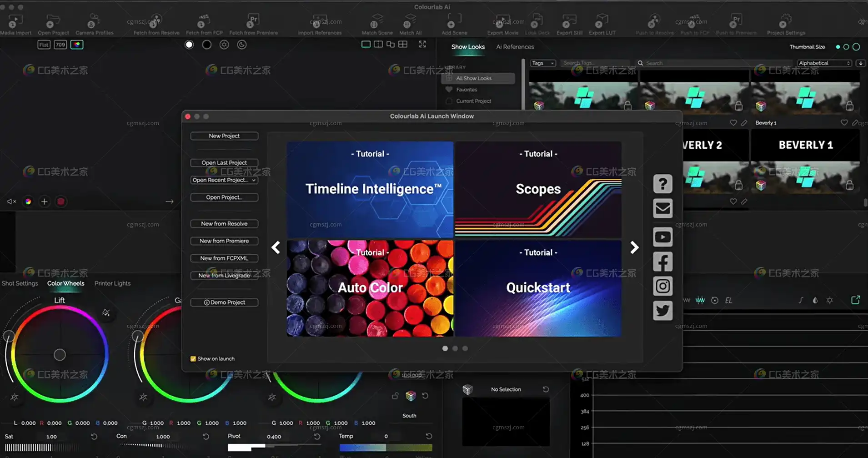868x458 pixels.
Task: Open the Auto Color tutorial thumbnail
Action: coord(370,288)
